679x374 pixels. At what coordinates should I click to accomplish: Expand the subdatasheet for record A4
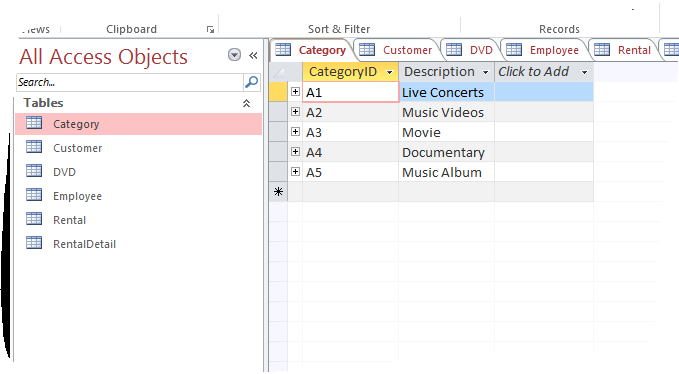[x=295, y=152]
